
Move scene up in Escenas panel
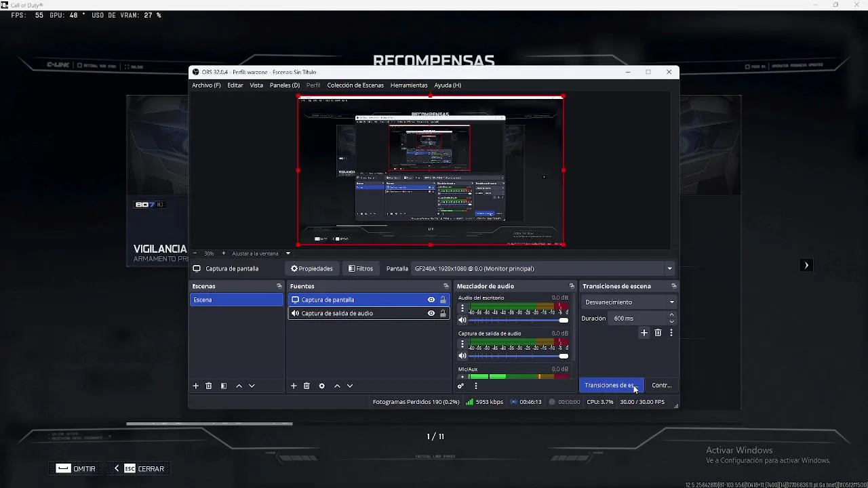(239, 386)
